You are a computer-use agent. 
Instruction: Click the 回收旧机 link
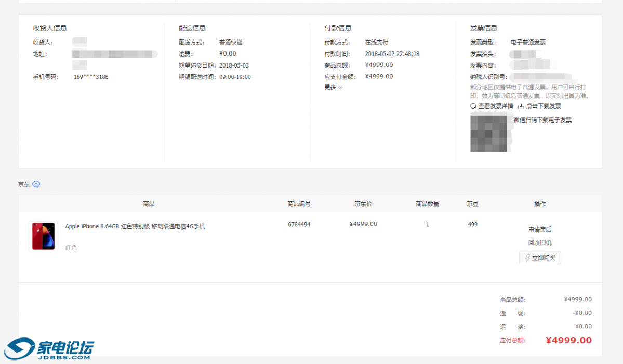[540, 242]
